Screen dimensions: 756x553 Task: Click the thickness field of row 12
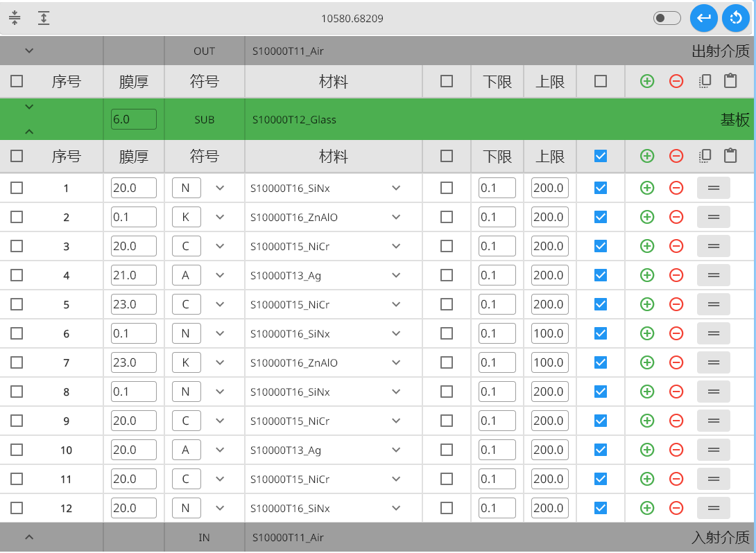[x=134, y=508]
